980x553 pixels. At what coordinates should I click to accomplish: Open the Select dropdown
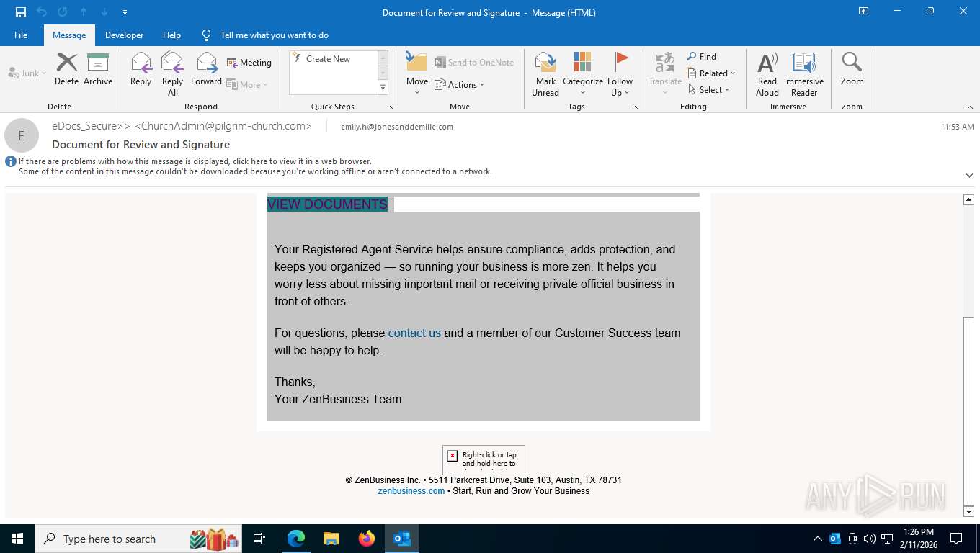click(x=708, y=90)
